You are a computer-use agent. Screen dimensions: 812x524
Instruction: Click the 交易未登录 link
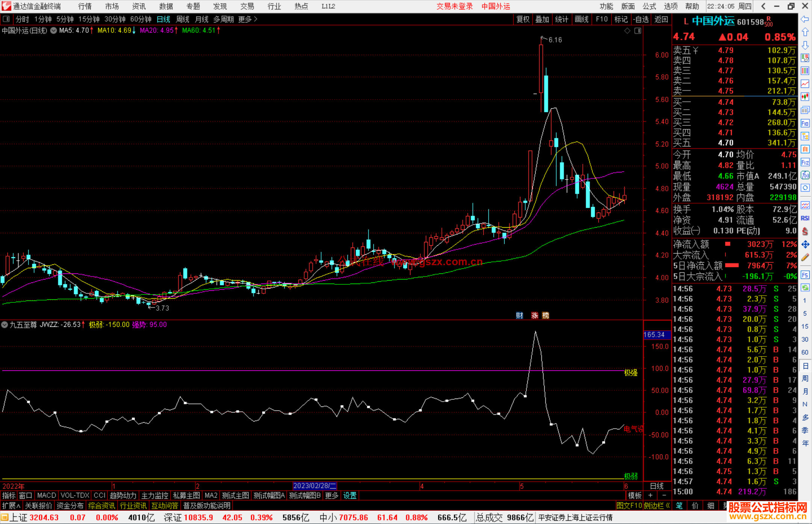tap(454, 6)
